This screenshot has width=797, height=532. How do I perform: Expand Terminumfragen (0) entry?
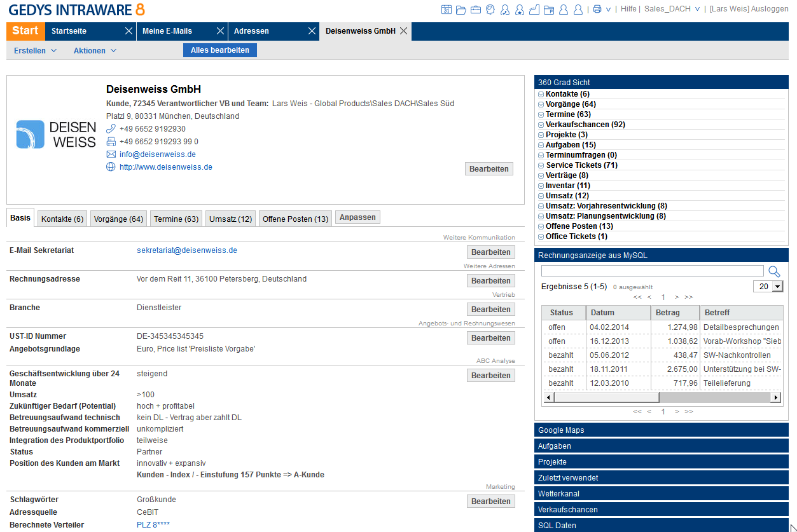point(541,155)
